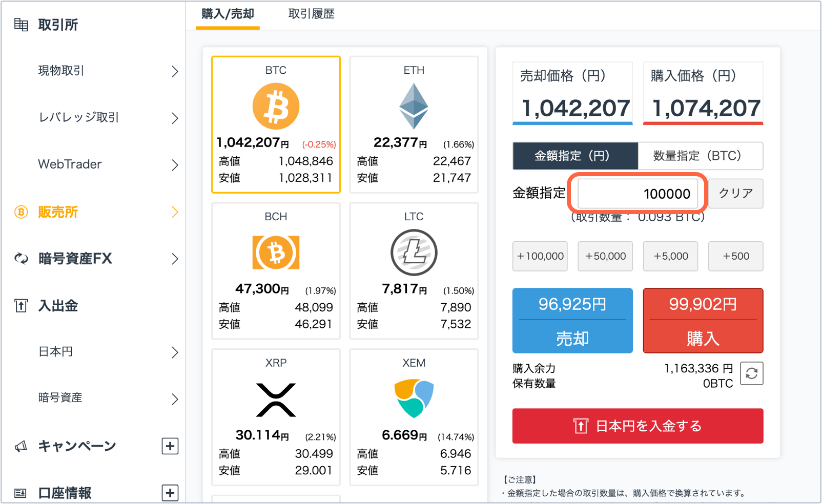822x504 pixels.
Task: Switch to 金額指定（円） mode
Action: coord(575,156)
